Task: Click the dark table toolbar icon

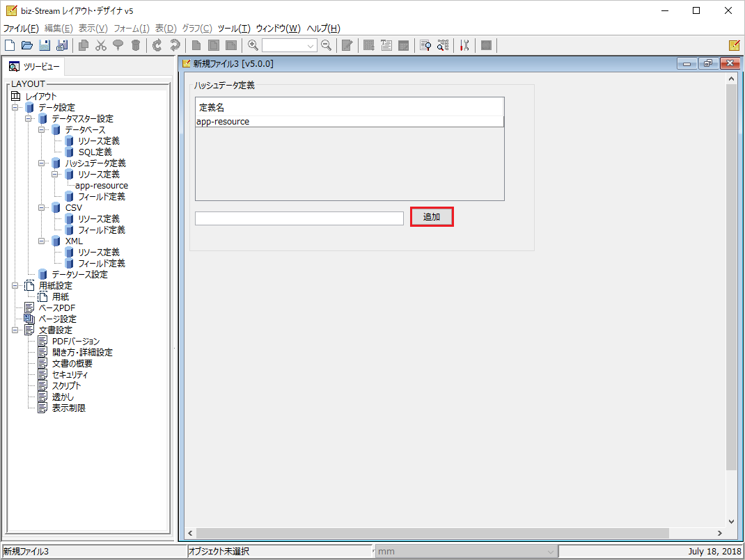Action: (403, 45)
